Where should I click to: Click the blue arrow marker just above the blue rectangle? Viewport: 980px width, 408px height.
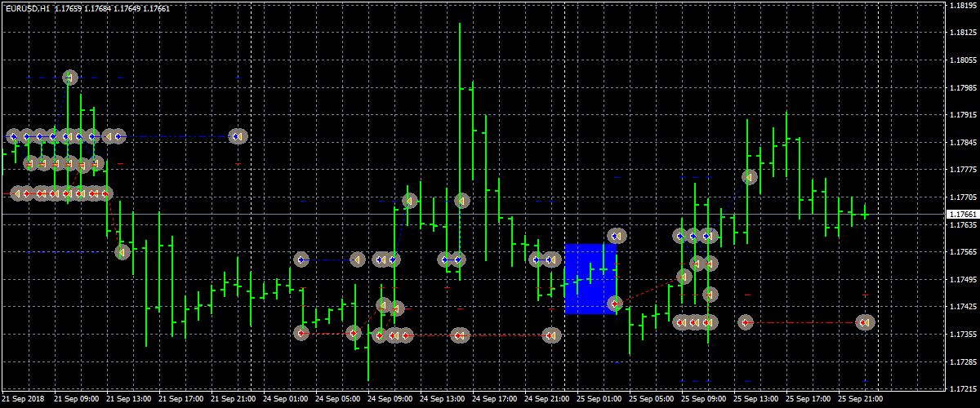pyautogui.click(x=616, y=236)
